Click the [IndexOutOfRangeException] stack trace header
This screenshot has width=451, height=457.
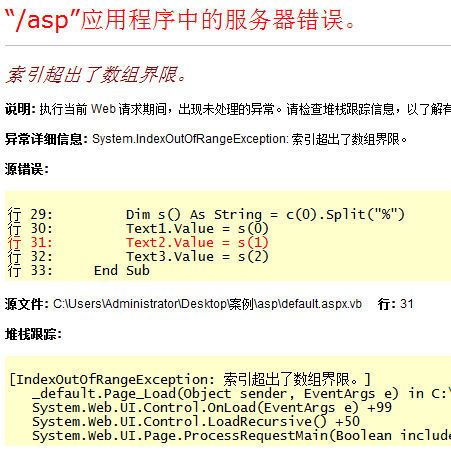coord(190,379)
